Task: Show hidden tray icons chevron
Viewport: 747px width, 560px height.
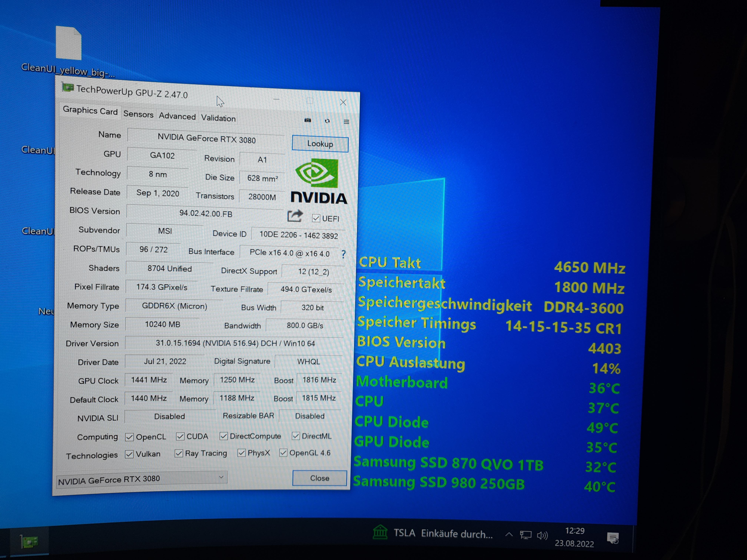Action: pyautogui.click(x=509, y=534)
